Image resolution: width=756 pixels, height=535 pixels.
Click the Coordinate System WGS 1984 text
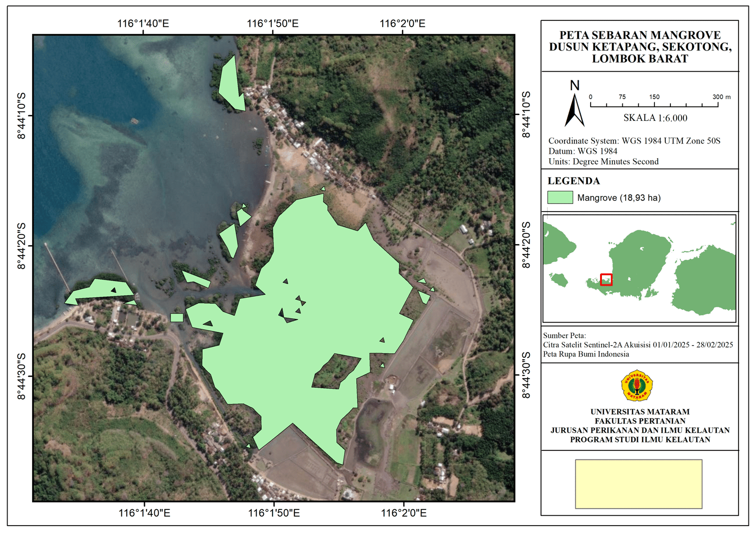(634, 141)
